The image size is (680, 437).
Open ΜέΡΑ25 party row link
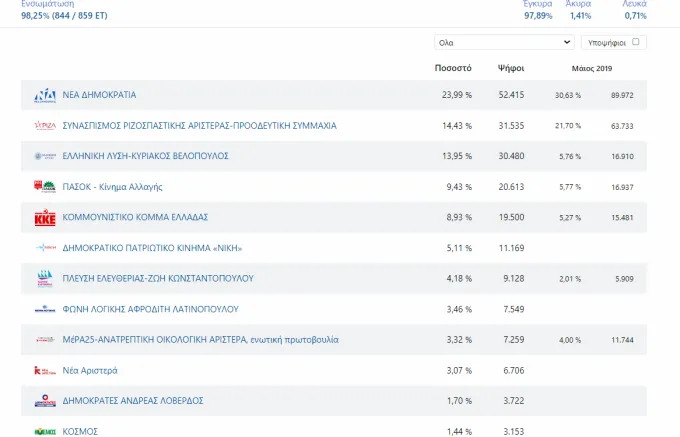200,339
